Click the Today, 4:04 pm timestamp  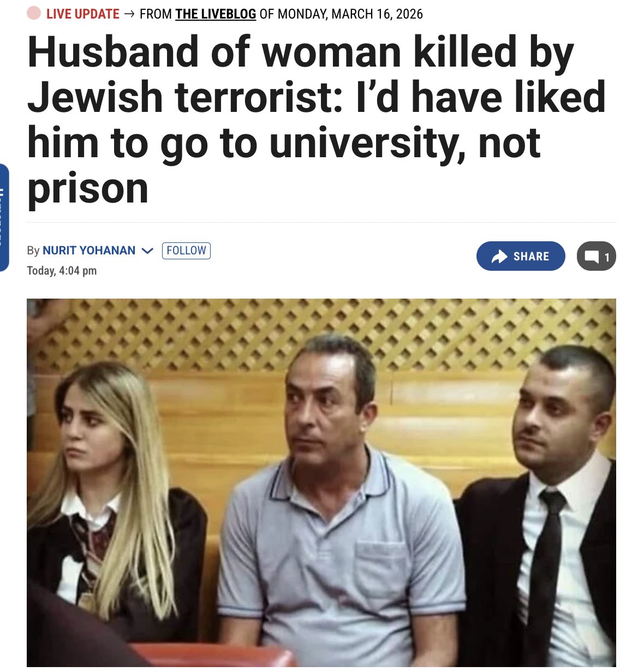tap(62, 271)
